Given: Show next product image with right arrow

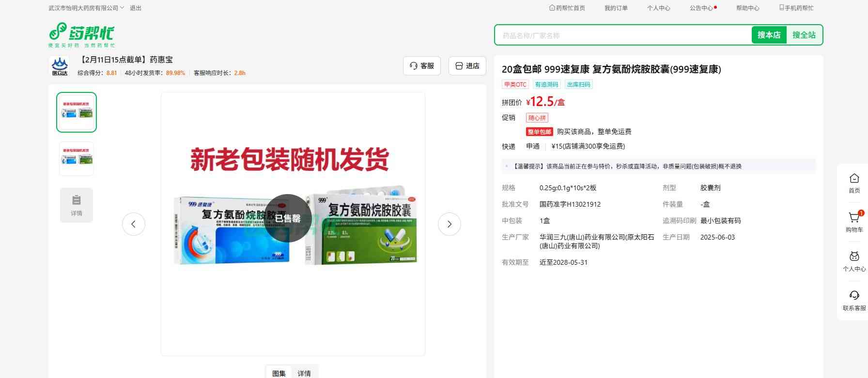Looking at the screenshot, I should (x=449, y=224).
